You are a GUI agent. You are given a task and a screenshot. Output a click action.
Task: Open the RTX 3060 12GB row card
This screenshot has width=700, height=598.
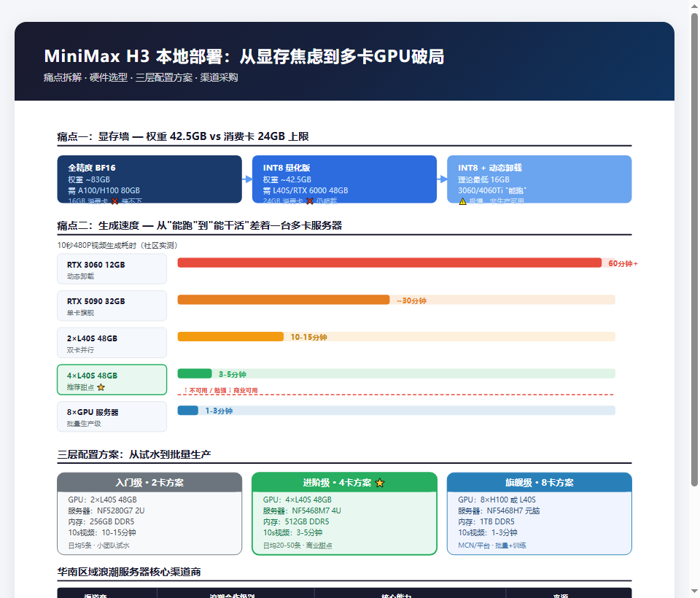click(x=112, y=269)
